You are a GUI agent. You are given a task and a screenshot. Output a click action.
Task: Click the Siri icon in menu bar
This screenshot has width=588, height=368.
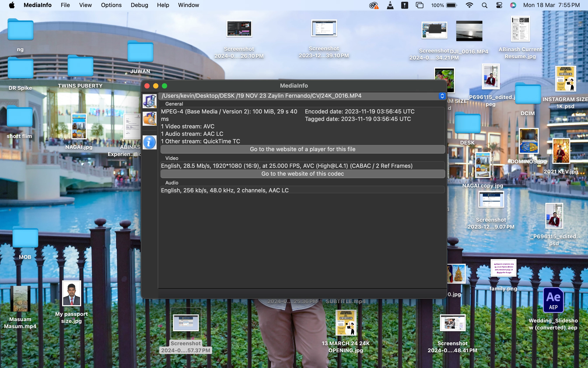pos(513,5)
